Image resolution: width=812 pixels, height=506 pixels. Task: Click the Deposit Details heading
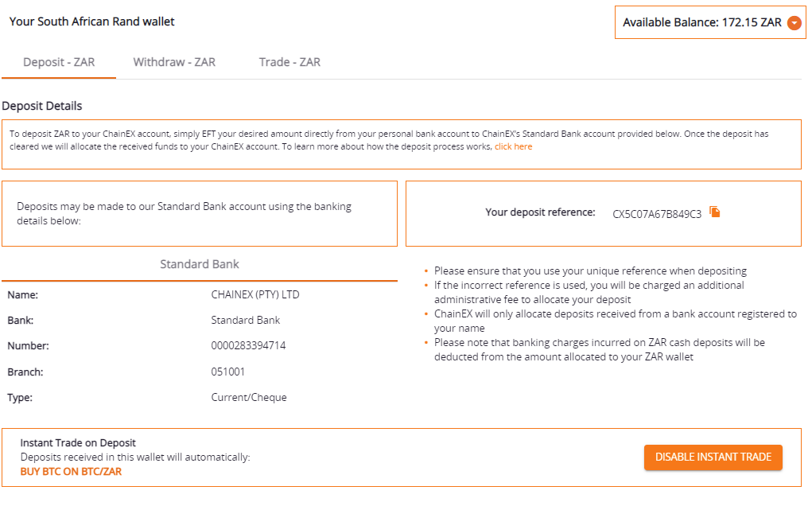[x=42, y=106]
